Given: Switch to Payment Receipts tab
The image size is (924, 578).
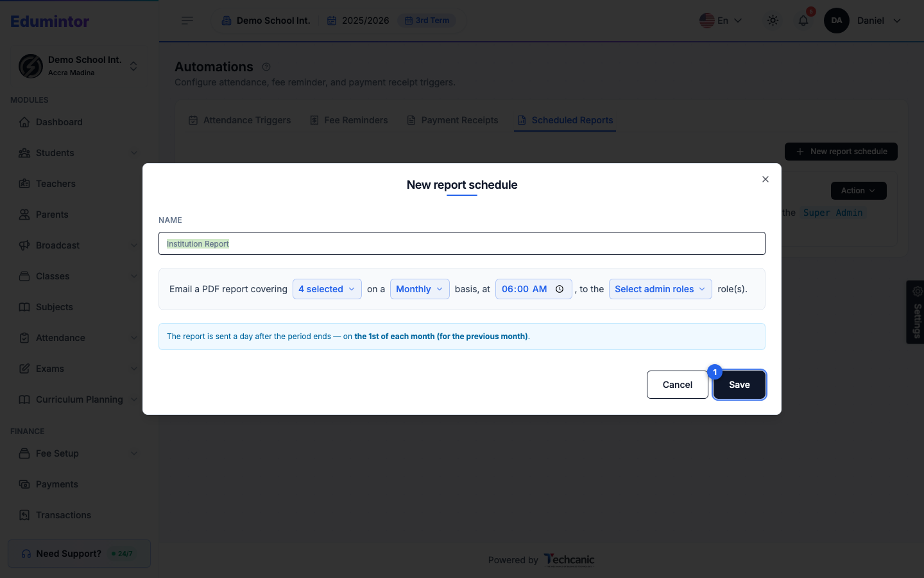Looking at the screenshot, I should [452, 120].
